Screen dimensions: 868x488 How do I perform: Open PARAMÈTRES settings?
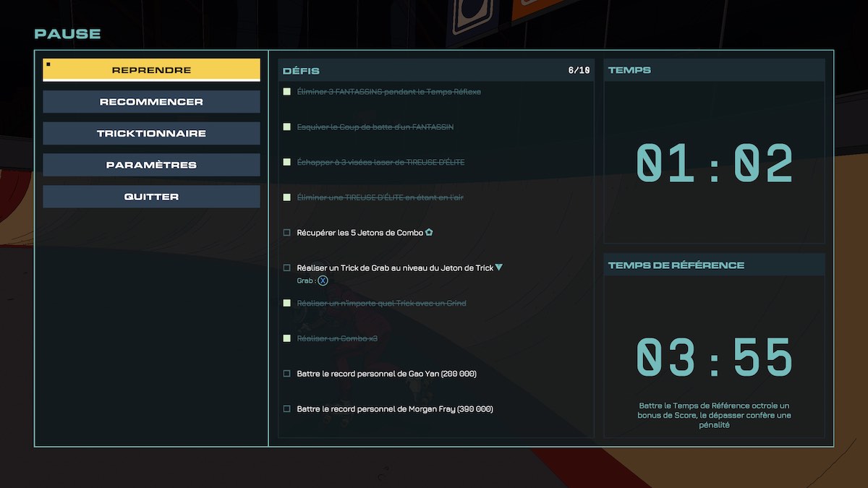click(x=151, y=165)
